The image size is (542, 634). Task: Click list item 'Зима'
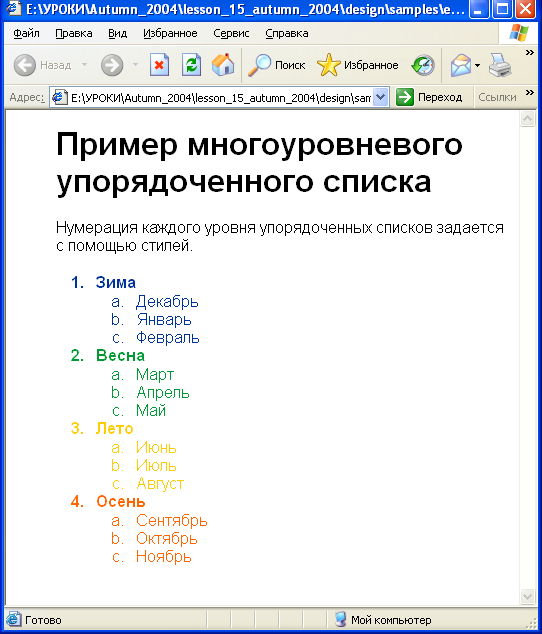(x=115, y=282)
